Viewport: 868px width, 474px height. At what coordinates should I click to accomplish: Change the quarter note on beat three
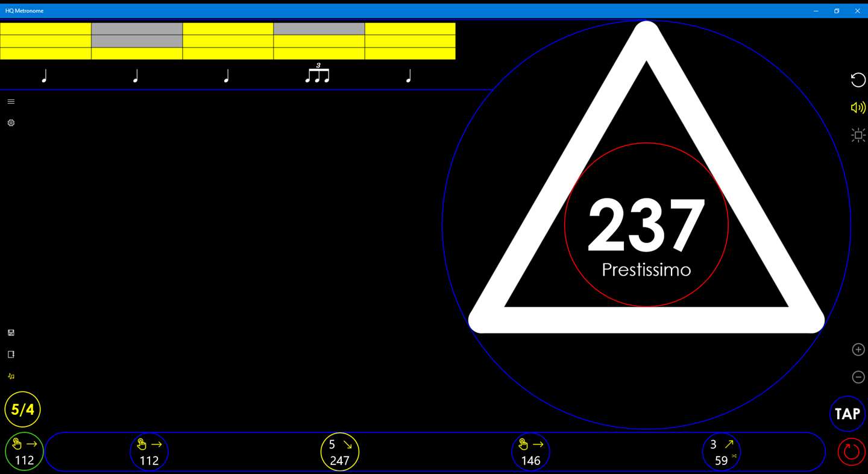(227, 76)
